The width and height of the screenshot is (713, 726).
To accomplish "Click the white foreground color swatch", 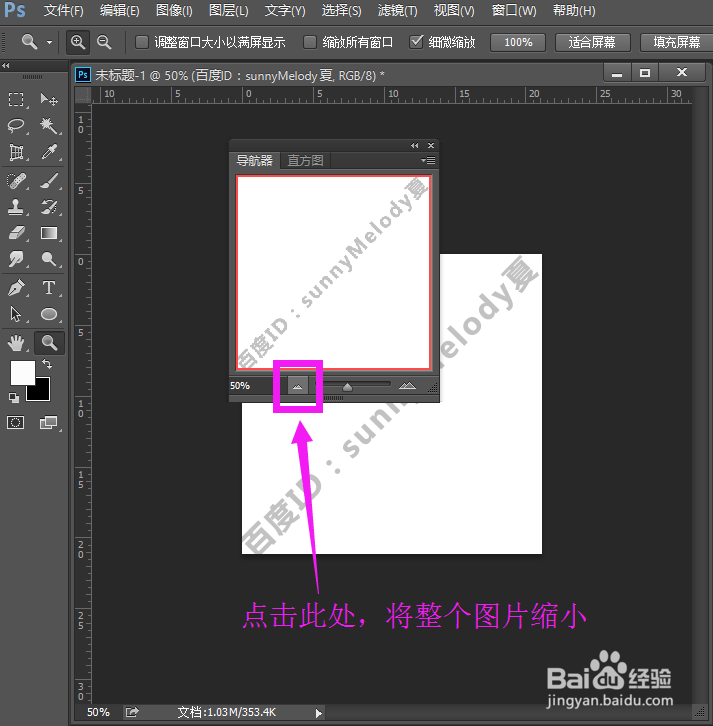I will point(23,373).
